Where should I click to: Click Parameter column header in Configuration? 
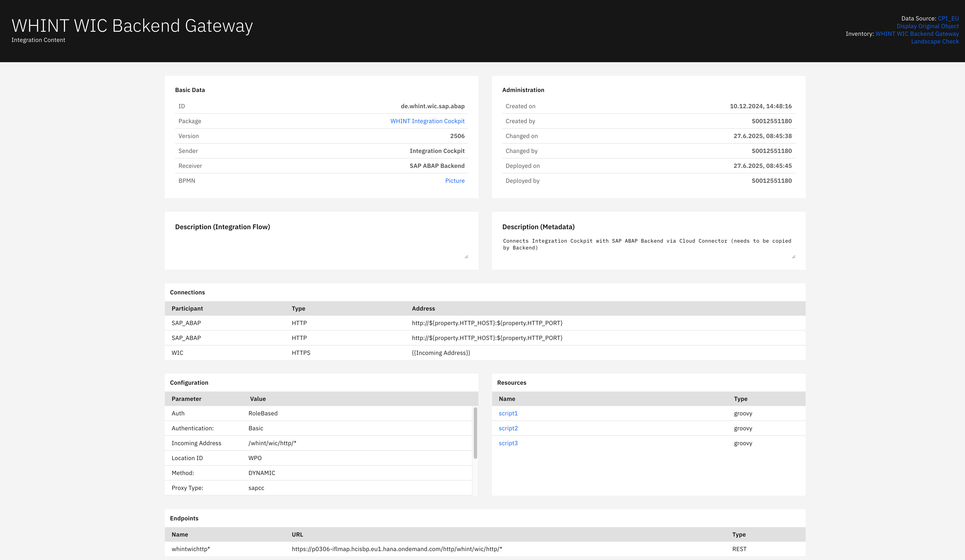(x=186, y=399)
